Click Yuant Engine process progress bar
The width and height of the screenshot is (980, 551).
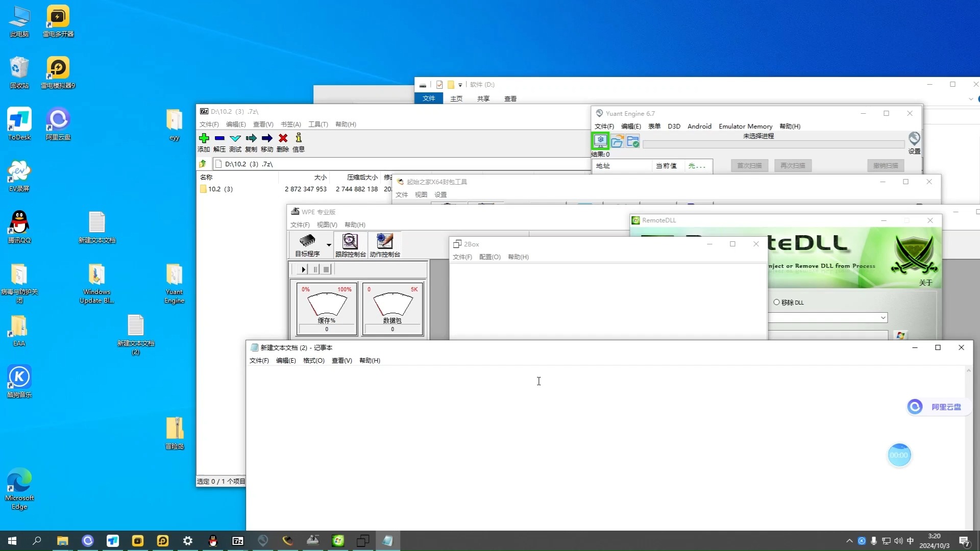tap(773, 144)
